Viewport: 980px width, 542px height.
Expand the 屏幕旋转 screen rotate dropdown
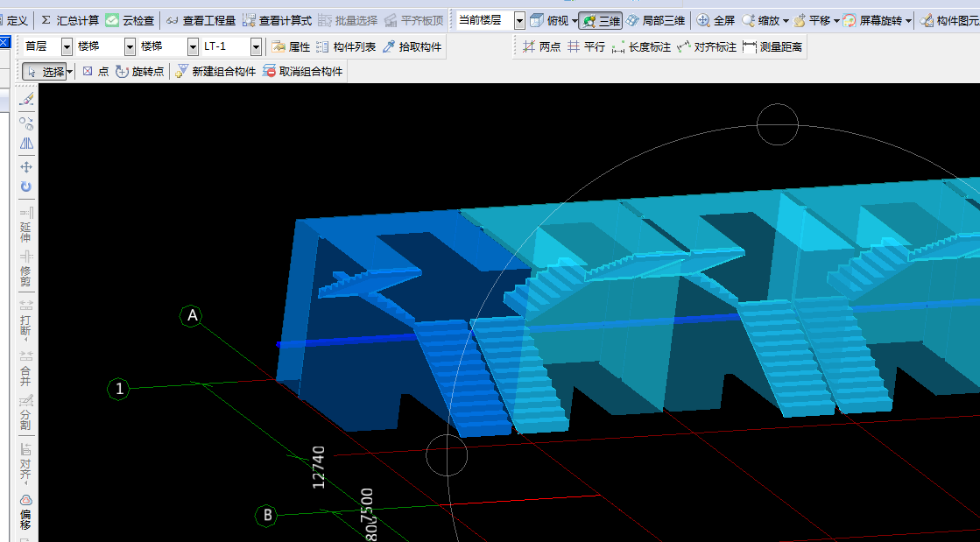tap(908, 21)
